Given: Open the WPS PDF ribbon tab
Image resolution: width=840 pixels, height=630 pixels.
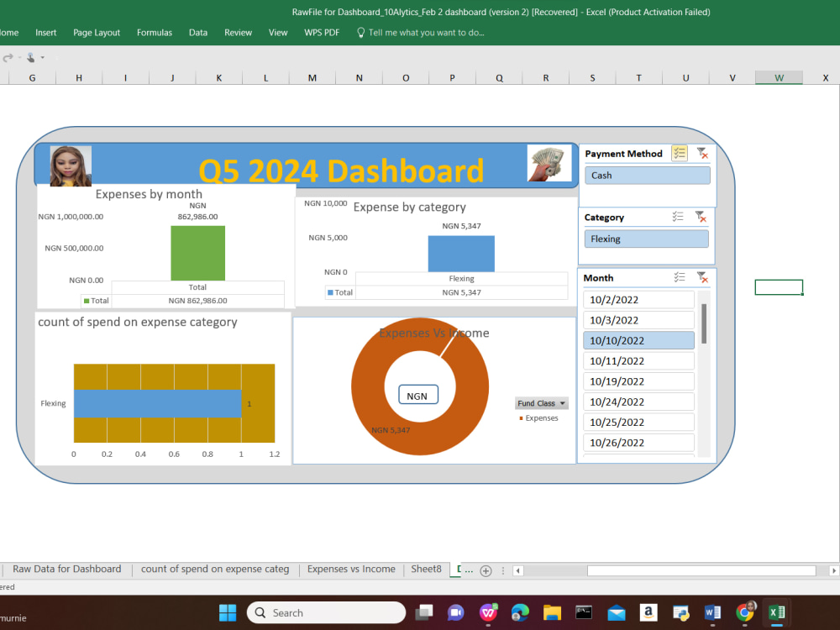Looking at the screenshot, I should [322, 33].
